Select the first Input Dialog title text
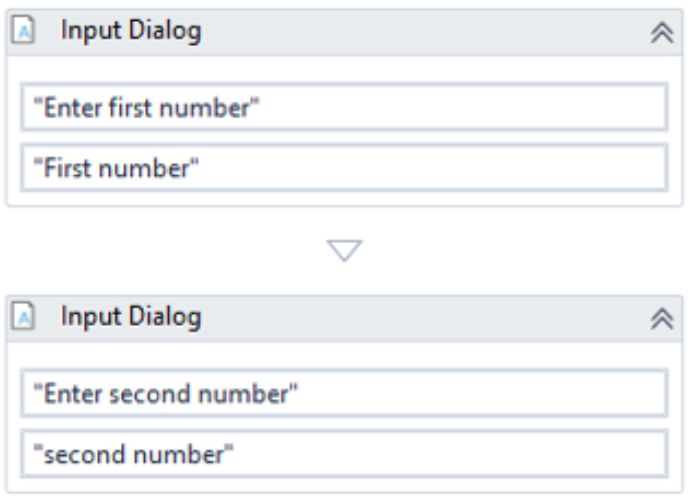 coord(131,32)
